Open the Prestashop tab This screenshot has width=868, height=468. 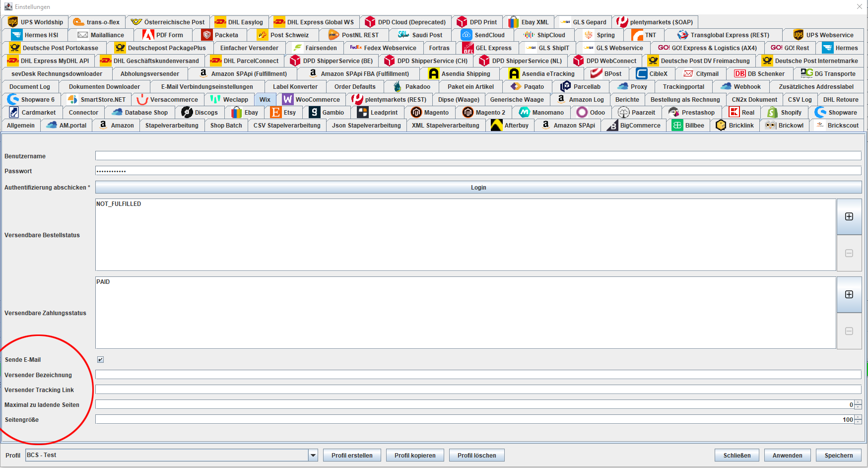click(692, 112)
